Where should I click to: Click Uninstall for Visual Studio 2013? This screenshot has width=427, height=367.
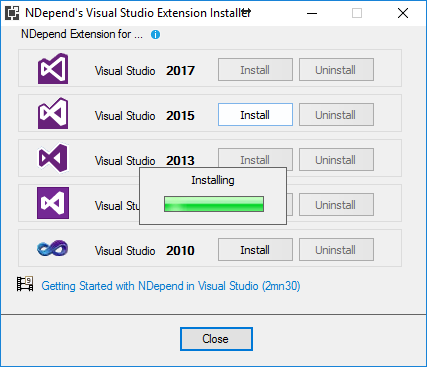pos(336,160)
